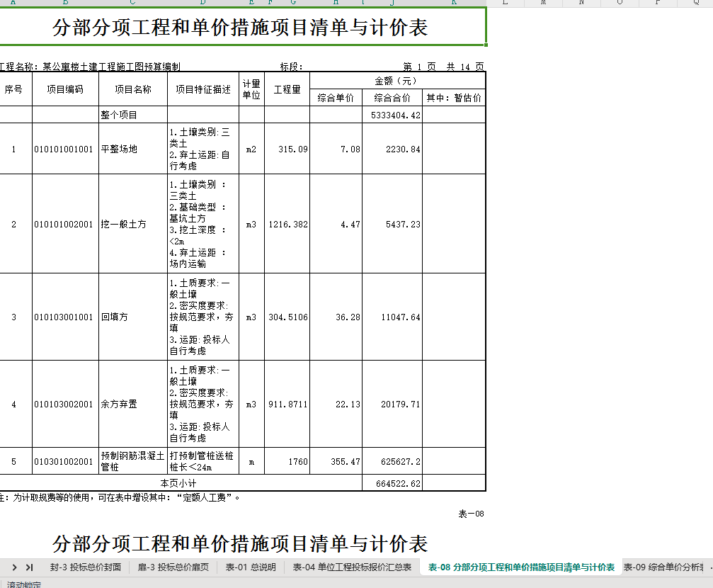The width and height of the screenshot is (713, 588).
Task: Select the 项目特征描述 header cell
Action: [203, 89]
